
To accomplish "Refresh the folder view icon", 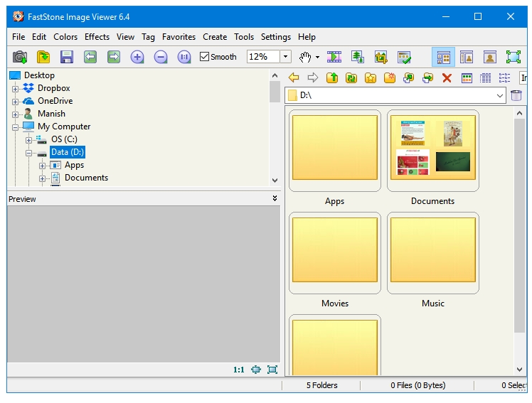I will click(351, 78).
